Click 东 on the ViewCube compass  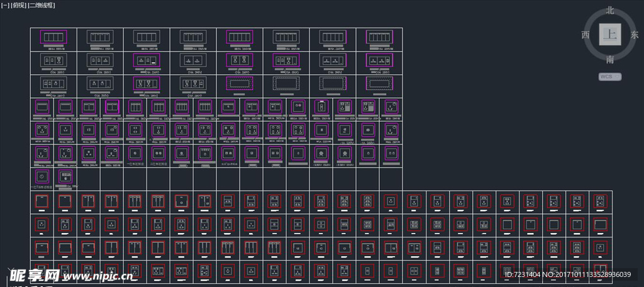[x=635, y=35]
